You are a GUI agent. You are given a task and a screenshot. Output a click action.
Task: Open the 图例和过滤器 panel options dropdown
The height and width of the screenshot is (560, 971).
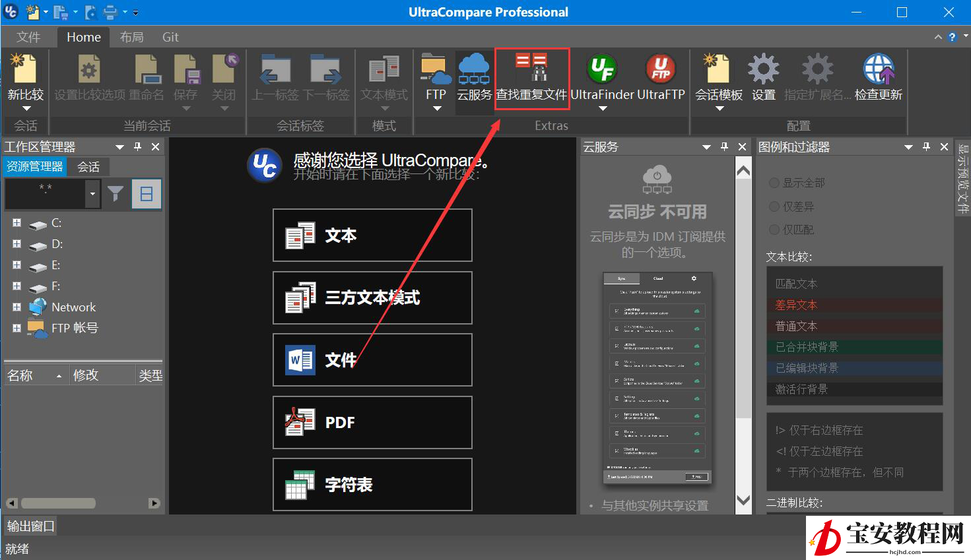point(908,146)
